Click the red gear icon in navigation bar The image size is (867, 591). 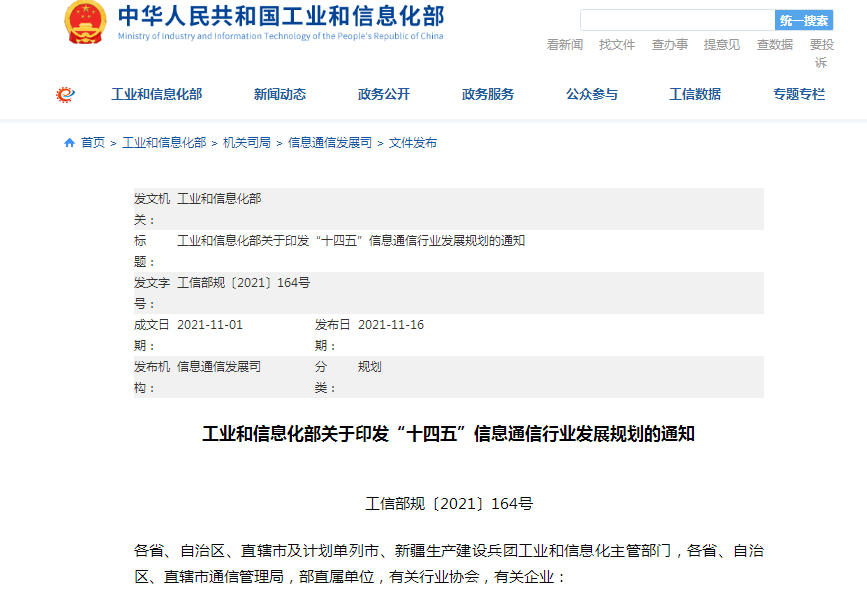point(65,94)
